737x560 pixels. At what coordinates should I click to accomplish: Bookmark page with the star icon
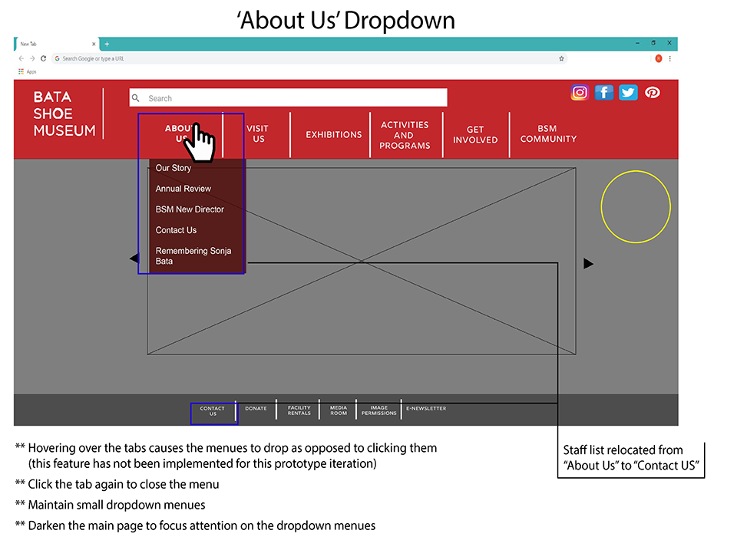(x=561, y=59)
